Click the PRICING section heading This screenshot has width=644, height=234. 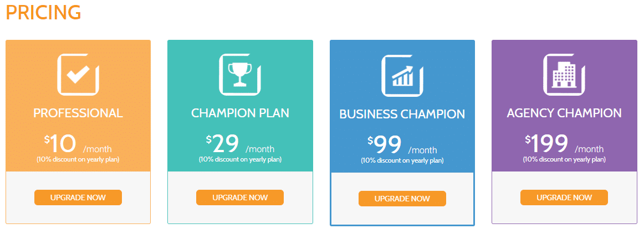(x=43, y=12)
